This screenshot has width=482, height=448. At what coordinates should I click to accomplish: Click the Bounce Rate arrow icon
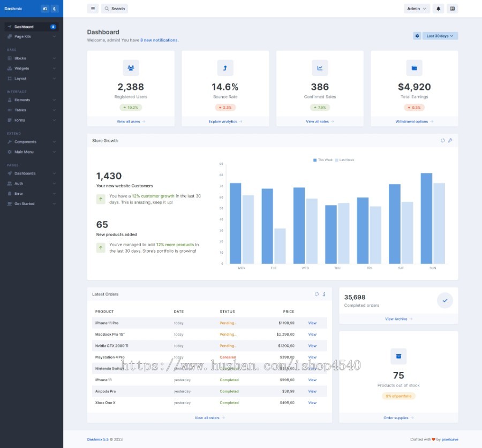click(x=225, y=68)
